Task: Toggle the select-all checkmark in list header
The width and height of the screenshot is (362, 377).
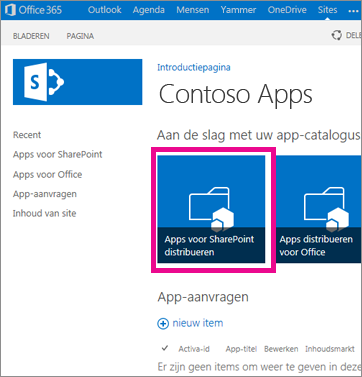Action: (x=165, y=348)
